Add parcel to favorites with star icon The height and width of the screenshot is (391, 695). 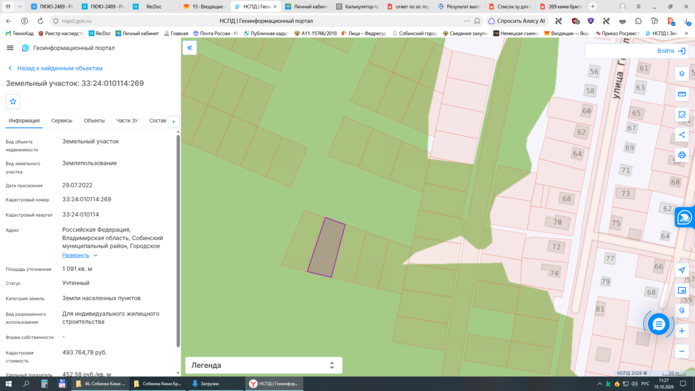point(13,102)
